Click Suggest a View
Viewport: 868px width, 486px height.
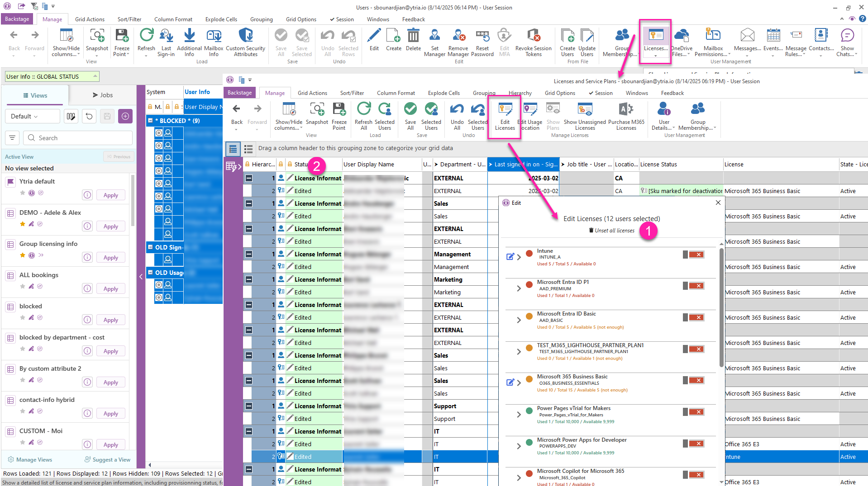pyautogui.click(x=107, y=459)
